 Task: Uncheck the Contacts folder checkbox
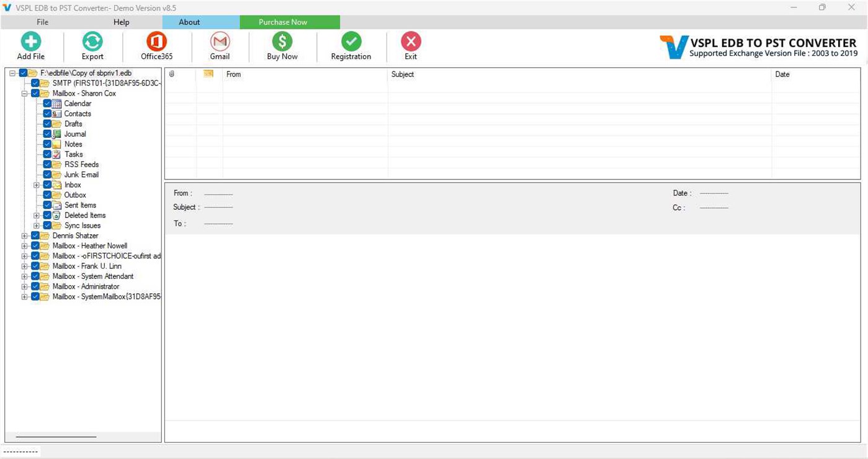coord(47,114)
